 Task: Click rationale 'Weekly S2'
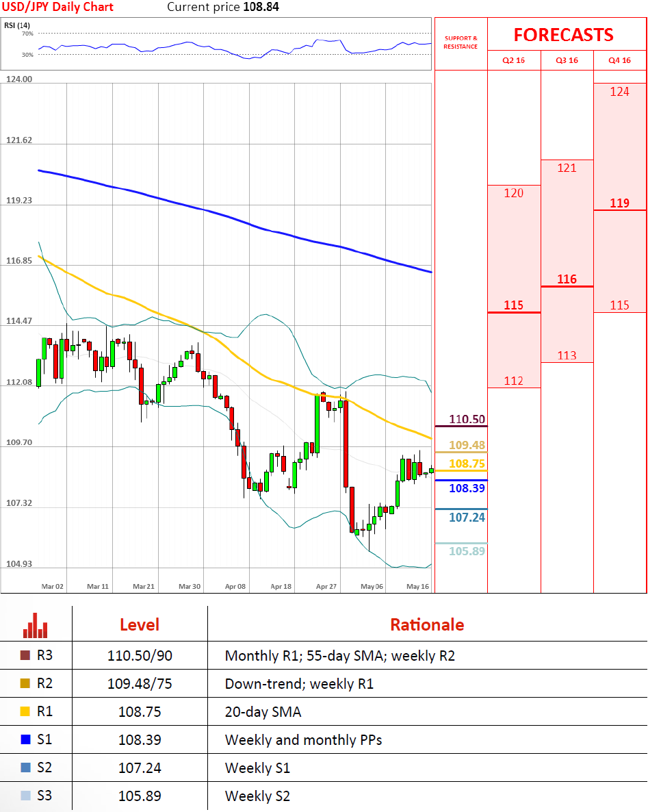(x=257, y=796)
